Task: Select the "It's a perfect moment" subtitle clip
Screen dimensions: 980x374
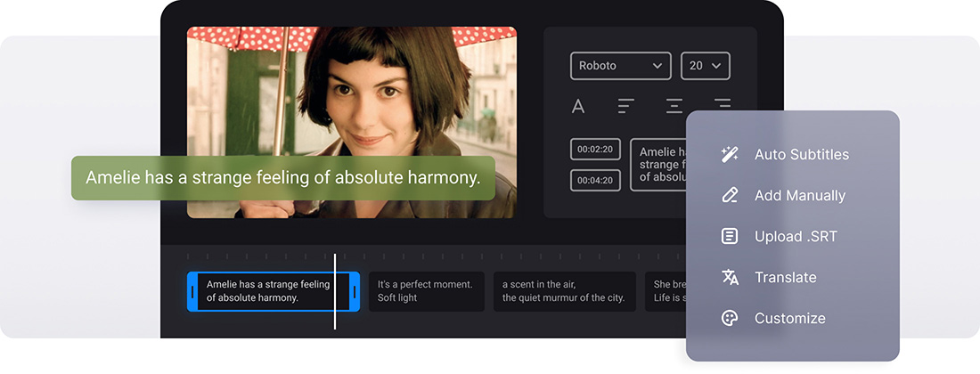Action: (426, 291)
